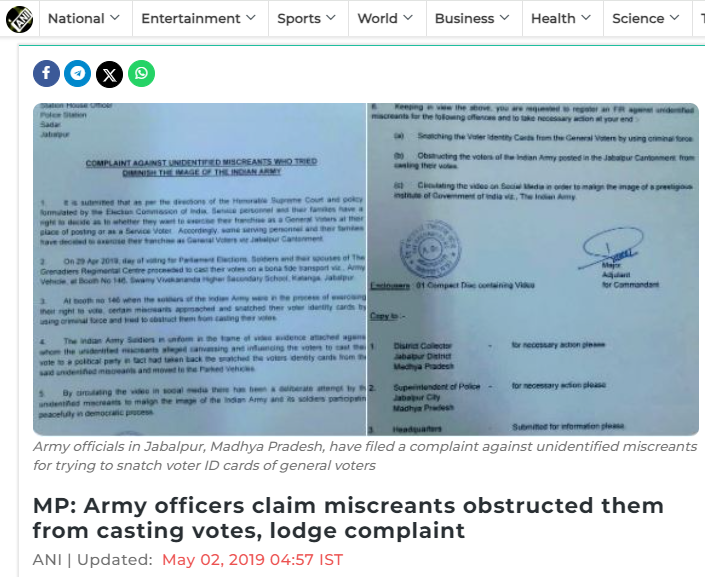Open the Business section
This screenshot has height=577, width=705.
pos(464,18)
